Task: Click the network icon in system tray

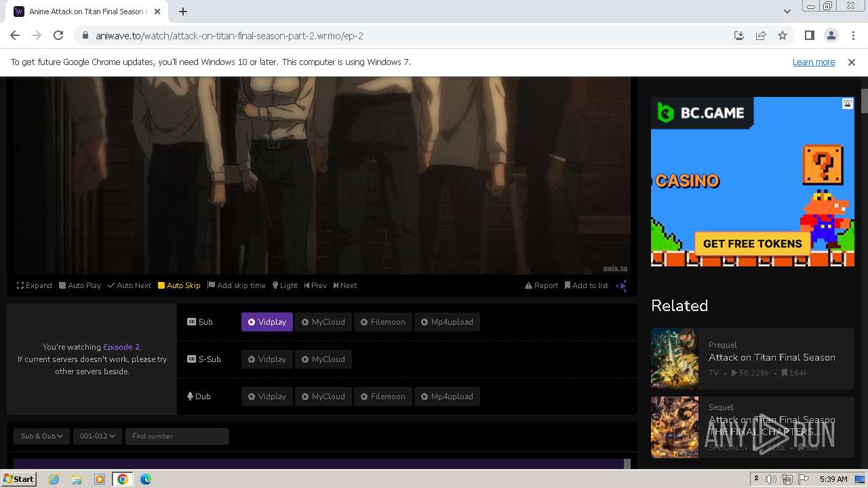Action: coord(787,479)
